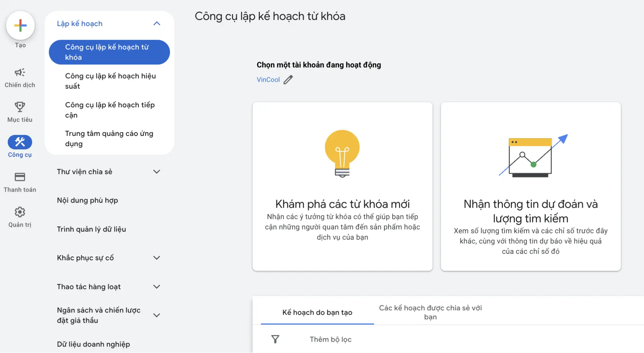Switch to Các kế hoạch được chia sẻ tab
644x353 pixels.
(x=430, y=312)
